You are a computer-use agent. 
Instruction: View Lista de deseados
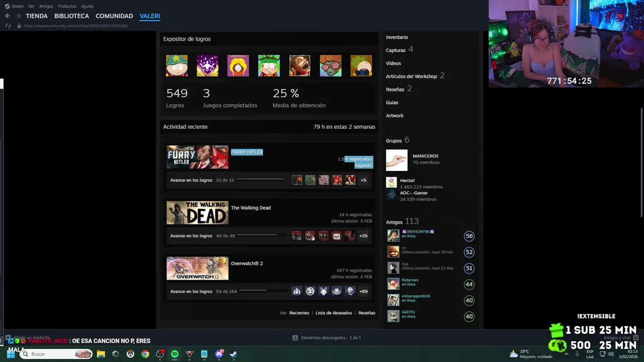[x=334, y=313]
